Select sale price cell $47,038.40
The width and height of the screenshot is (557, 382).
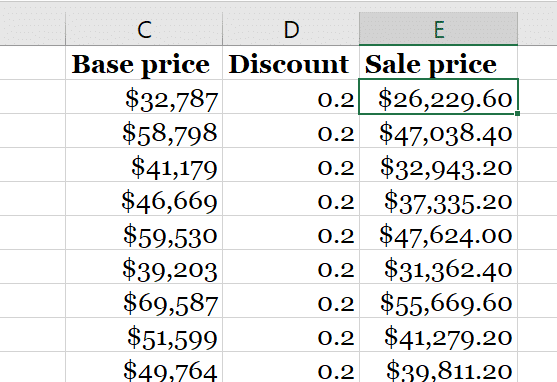(438, 131)
